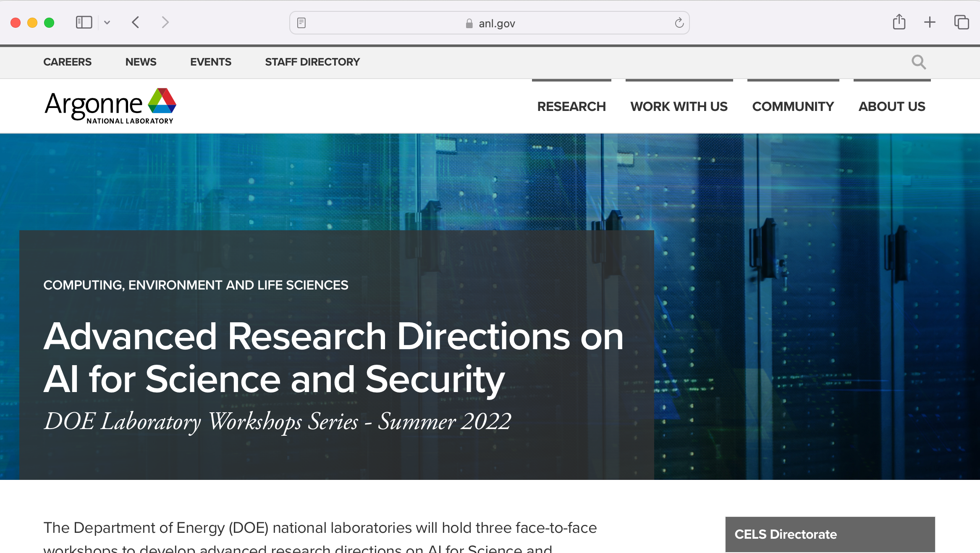
Task: Click the padlock icon in address bar
Action: tap(469, 24)
